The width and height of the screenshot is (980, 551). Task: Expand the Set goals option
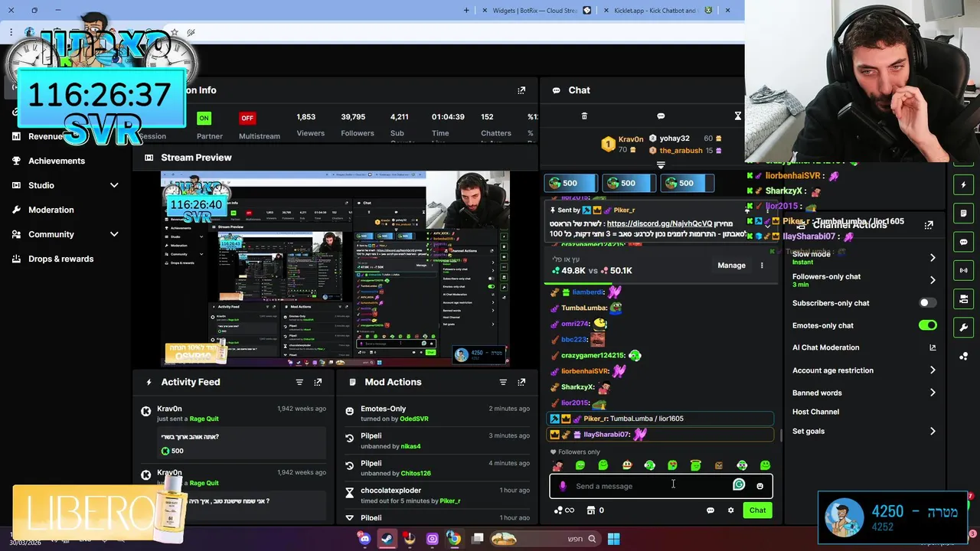click(933, 432)
